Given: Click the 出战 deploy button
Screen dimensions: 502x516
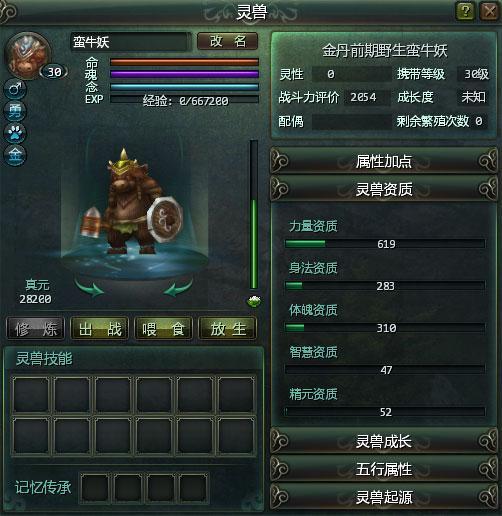Looking at the screenshot, I should point(100,329).
